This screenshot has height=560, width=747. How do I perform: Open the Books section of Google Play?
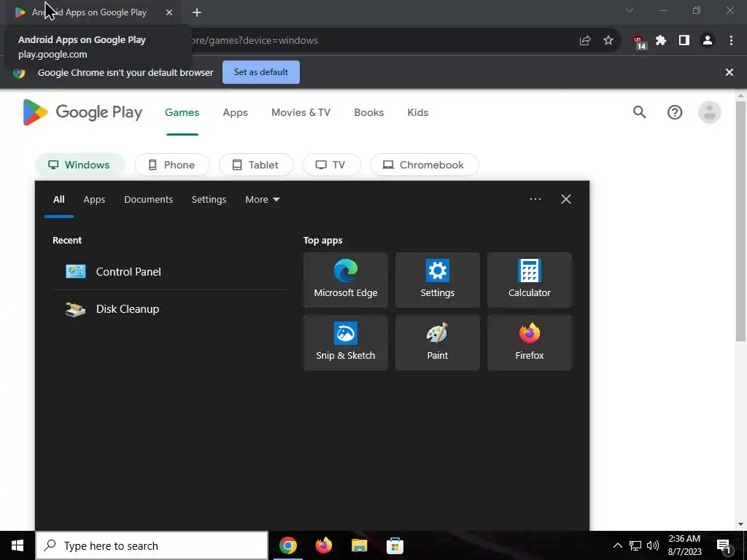(368, 113)
